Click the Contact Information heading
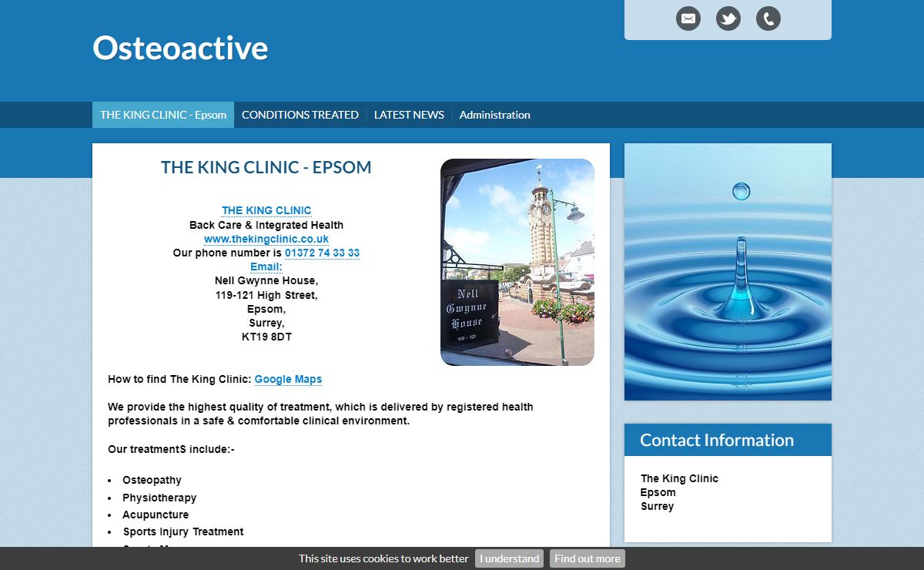Screen dimensions: 924x570 point(717,440)
